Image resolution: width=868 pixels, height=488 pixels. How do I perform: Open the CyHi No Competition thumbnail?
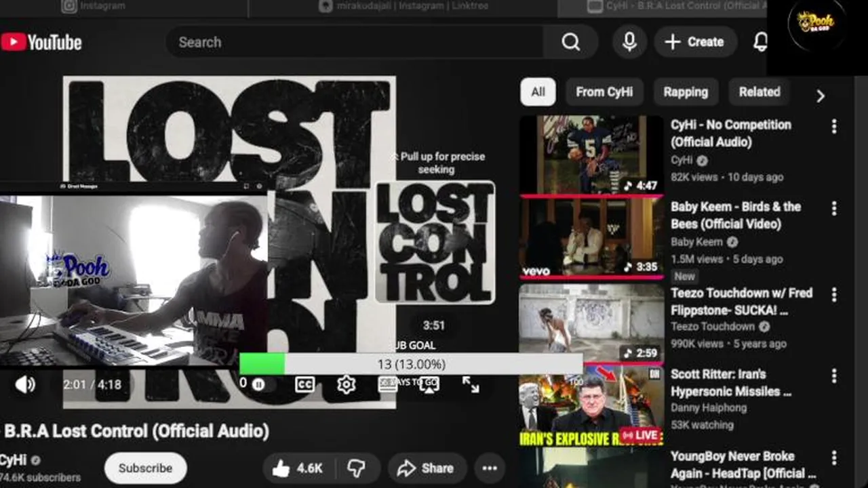[591, 155]
